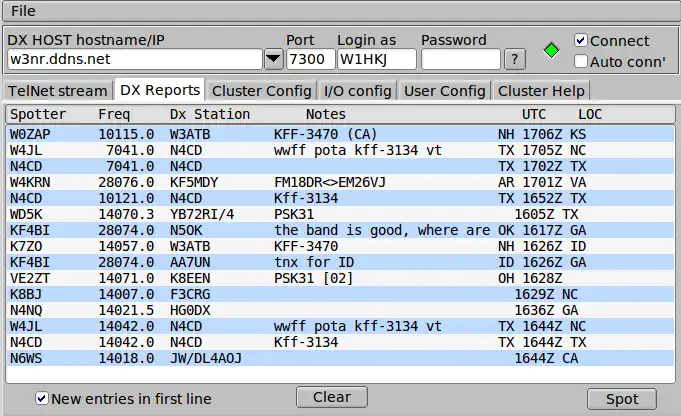This screenshot has width=681, height=416.
Task: Click into the Password field
Action: coord(460,59)
